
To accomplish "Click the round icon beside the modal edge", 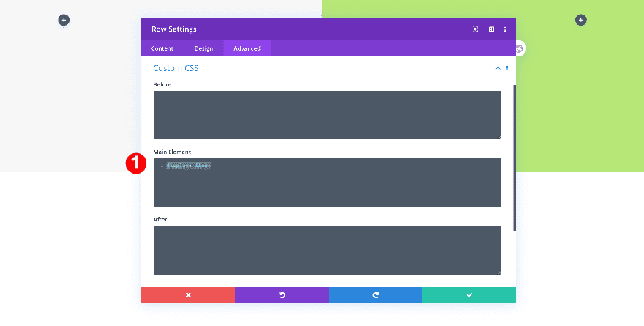I will 519,48.
